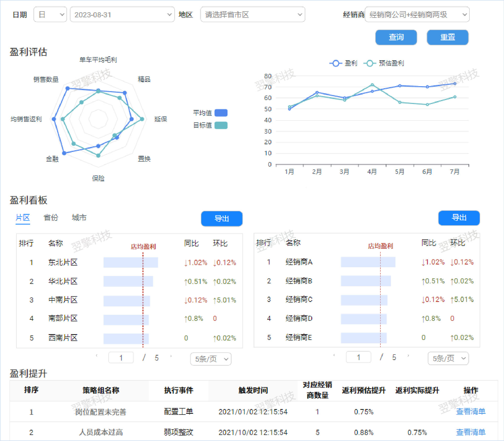Toggle the 盈利 legend on the line chart
Viewport: 504px width, 441px height.
pyautogui.click(x=345, y=63)
